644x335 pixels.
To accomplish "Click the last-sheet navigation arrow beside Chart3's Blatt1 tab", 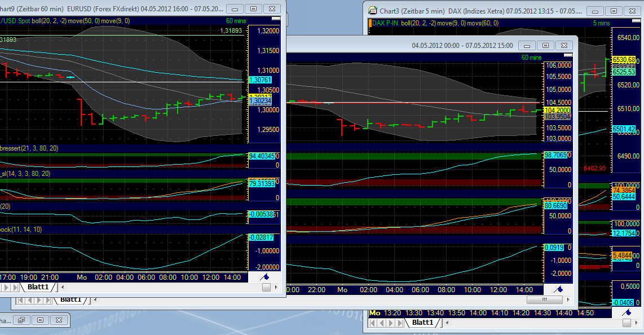I will [x=400, y=322].
